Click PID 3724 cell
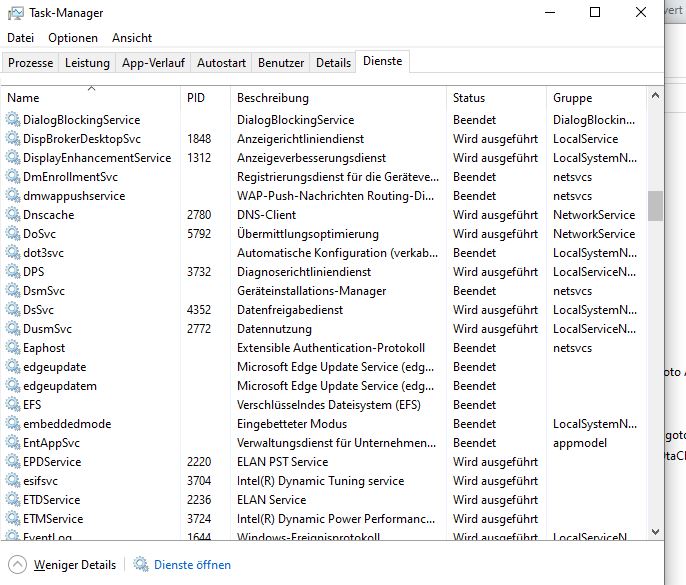 (x=199, y=518)
